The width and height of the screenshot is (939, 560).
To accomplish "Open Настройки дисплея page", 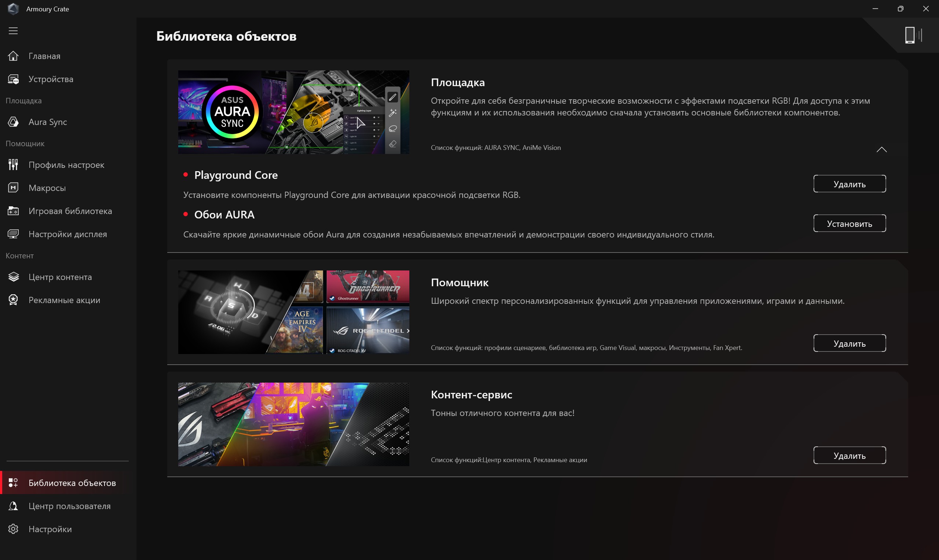I will 68,234.
